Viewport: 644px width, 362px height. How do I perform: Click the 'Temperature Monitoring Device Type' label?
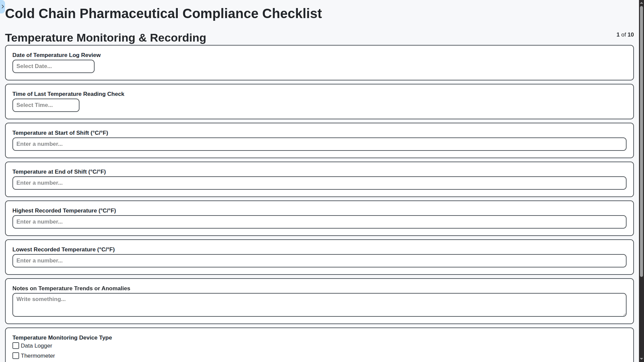coord(62,338)
